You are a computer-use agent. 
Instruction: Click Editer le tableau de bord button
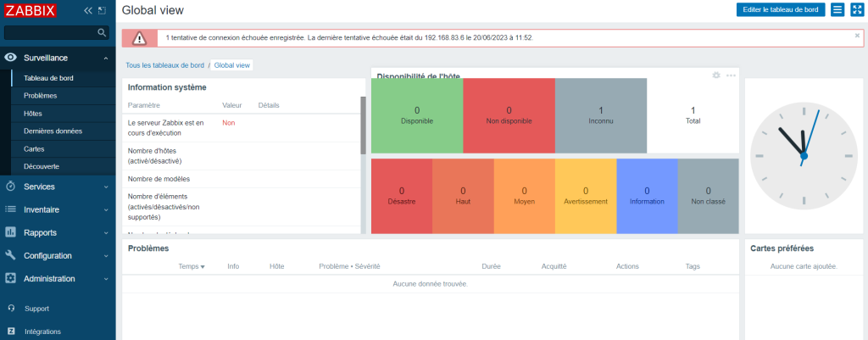780,9
